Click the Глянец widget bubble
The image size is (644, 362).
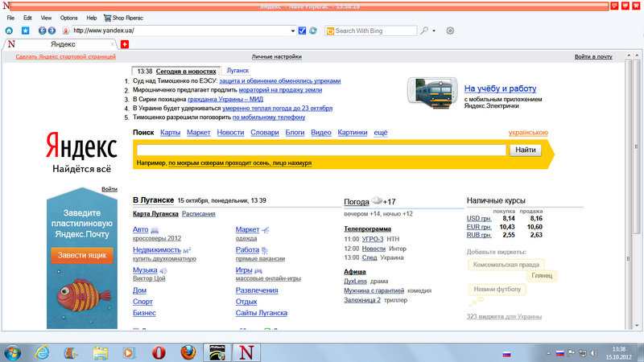542,275
